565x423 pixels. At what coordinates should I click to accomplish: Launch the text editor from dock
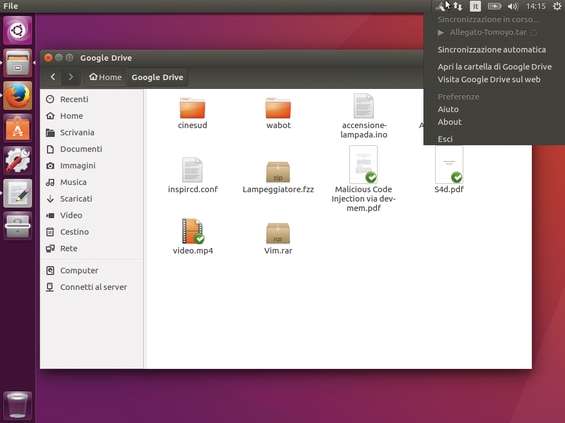point(17,193)
